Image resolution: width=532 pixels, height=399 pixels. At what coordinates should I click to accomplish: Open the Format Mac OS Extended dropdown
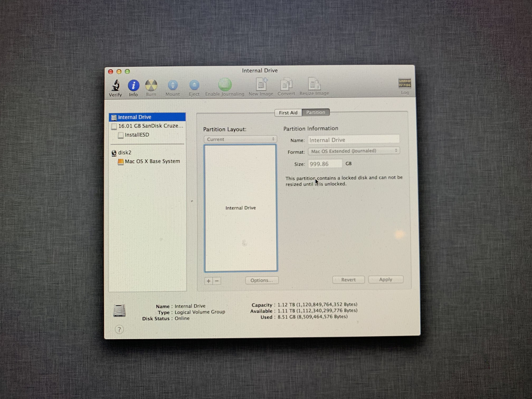tap(354, 151)
